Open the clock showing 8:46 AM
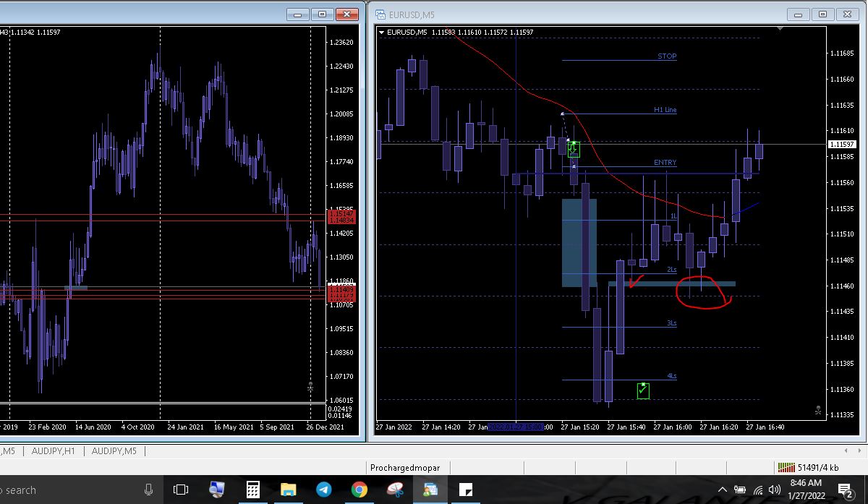Image resolution: width=868 pixels, height=504 pixels. [806, 490]
